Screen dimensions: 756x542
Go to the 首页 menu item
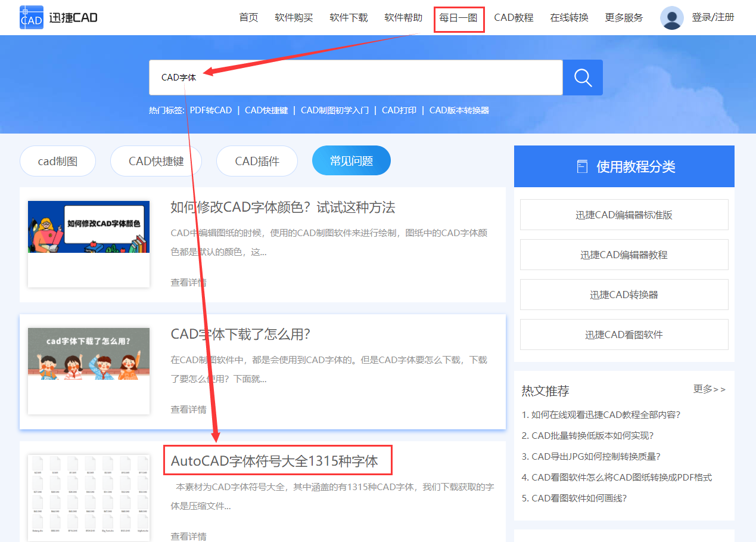(248, 17)
